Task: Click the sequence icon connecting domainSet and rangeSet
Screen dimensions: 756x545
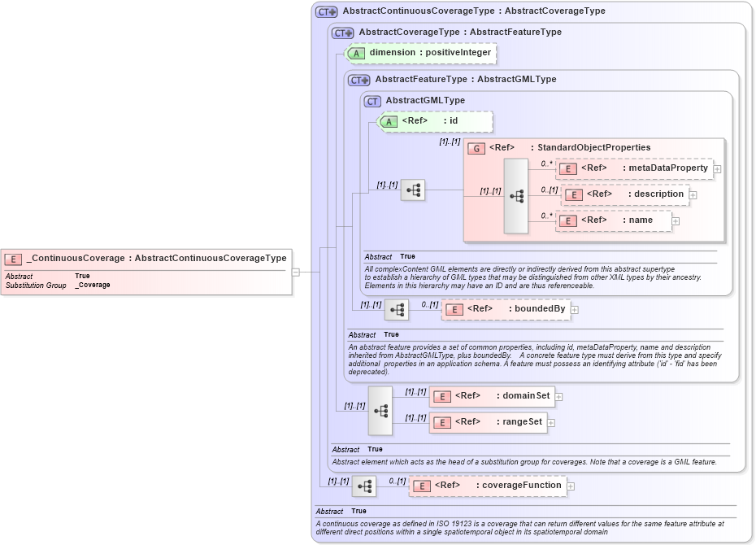Action: pos(380,410)
